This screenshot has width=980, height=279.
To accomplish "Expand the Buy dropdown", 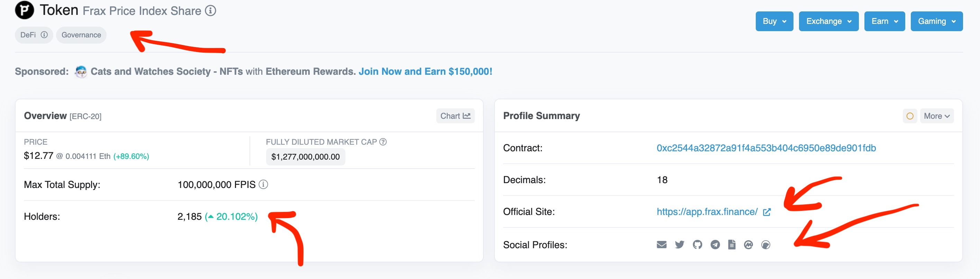I will 774,21.
